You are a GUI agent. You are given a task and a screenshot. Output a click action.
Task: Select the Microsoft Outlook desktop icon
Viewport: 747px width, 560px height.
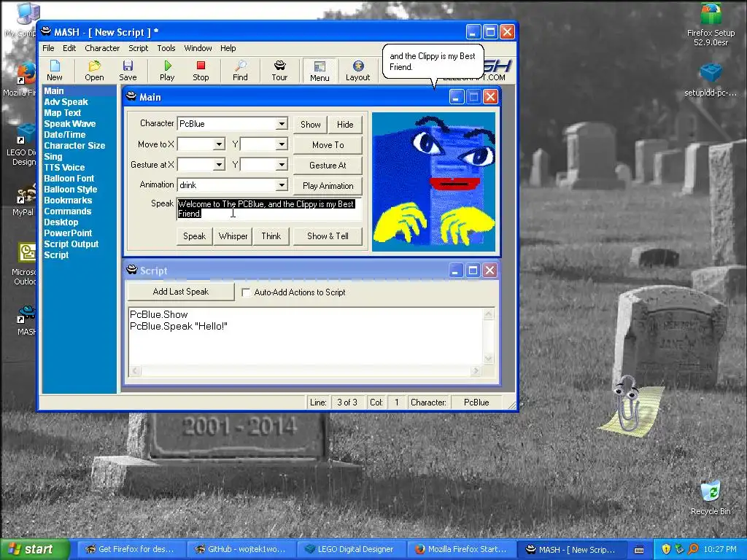pos(25,264)
